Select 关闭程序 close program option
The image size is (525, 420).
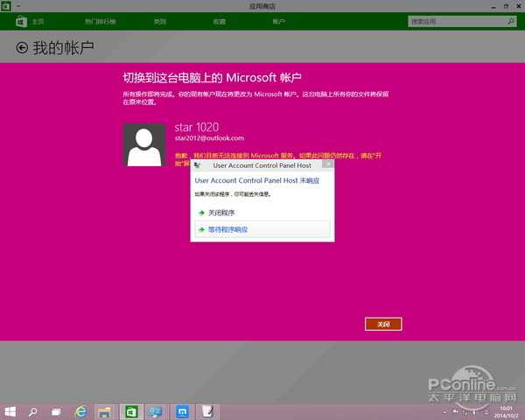click(262, 213)
